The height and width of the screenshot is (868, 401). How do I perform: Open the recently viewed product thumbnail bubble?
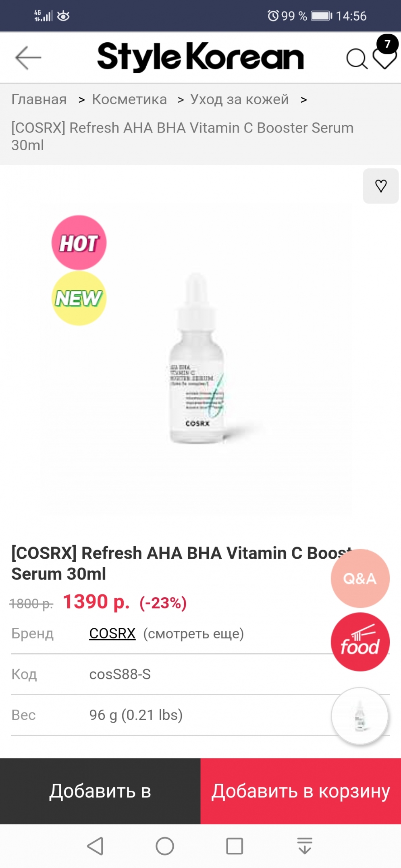click(x=360, y=716)
